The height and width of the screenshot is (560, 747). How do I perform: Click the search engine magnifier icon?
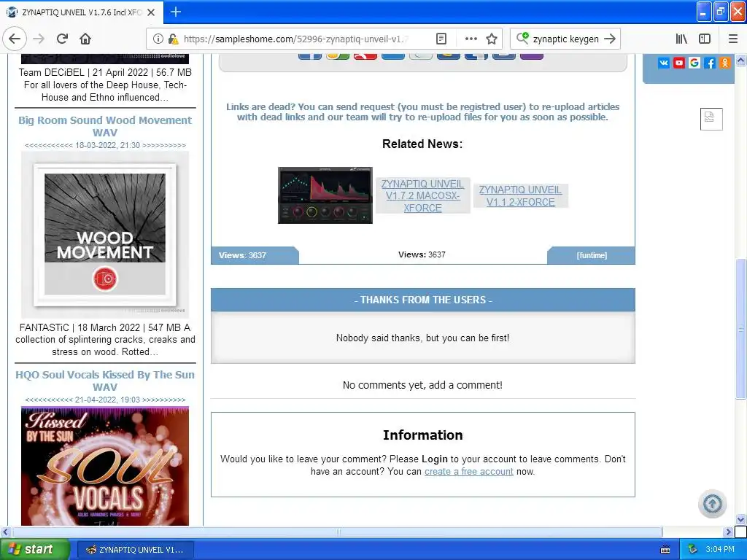522,38
